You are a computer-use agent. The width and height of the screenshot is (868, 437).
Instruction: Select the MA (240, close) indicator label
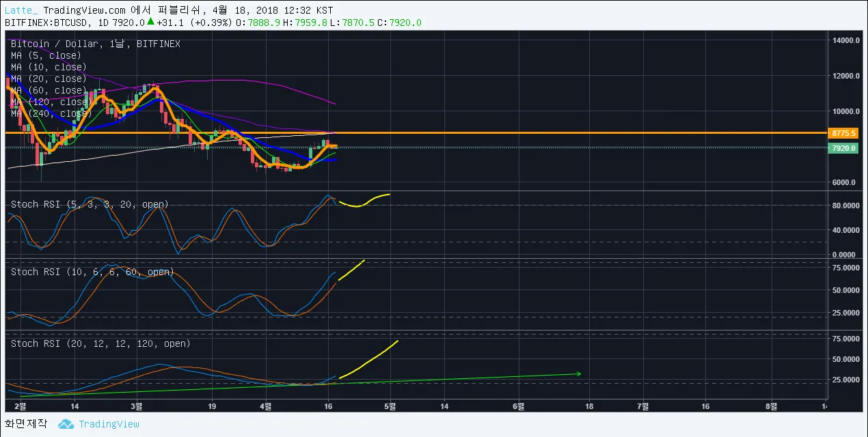point(51,113)
